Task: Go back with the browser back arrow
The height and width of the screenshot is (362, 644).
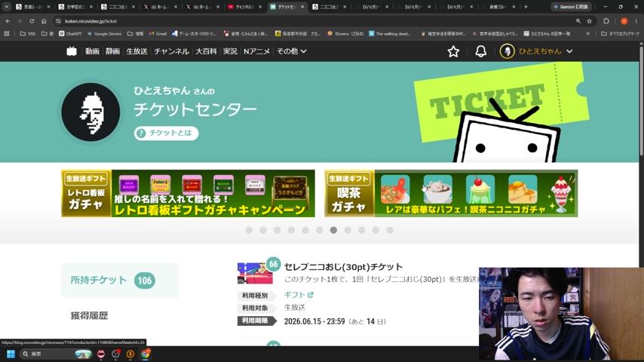Action: (8, 21)
